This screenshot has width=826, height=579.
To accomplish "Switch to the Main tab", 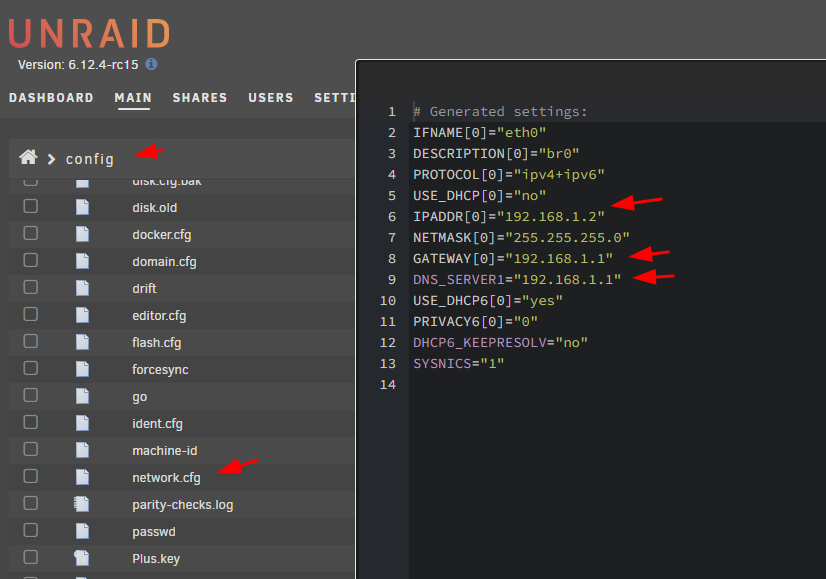I will point(133,98).
